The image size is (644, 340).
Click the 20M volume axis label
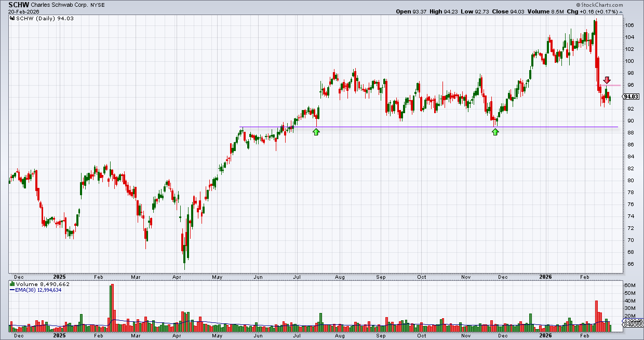point(629,316)
